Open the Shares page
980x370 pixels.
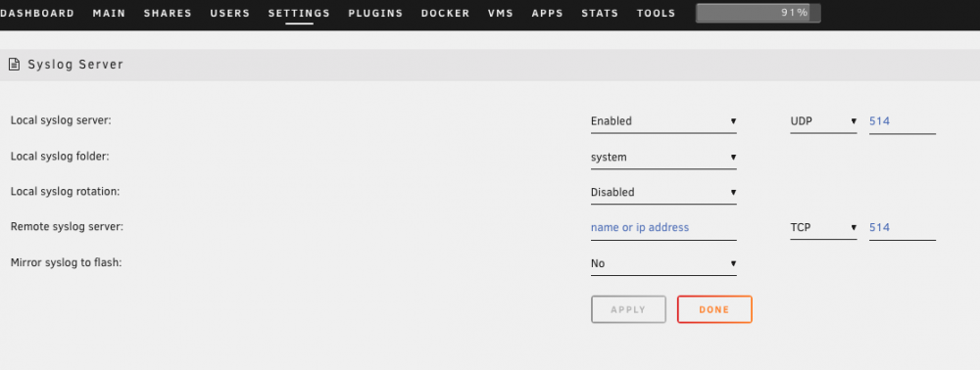[x=168, y=13]
